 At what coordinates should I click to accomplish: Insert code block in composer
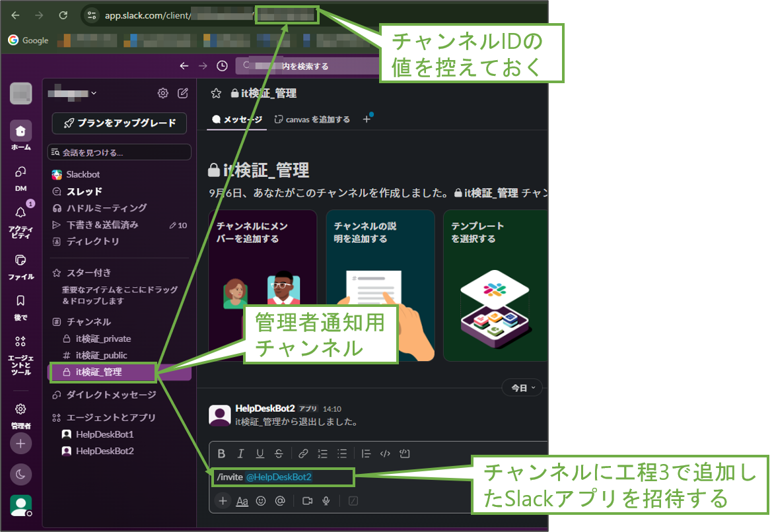404,453
